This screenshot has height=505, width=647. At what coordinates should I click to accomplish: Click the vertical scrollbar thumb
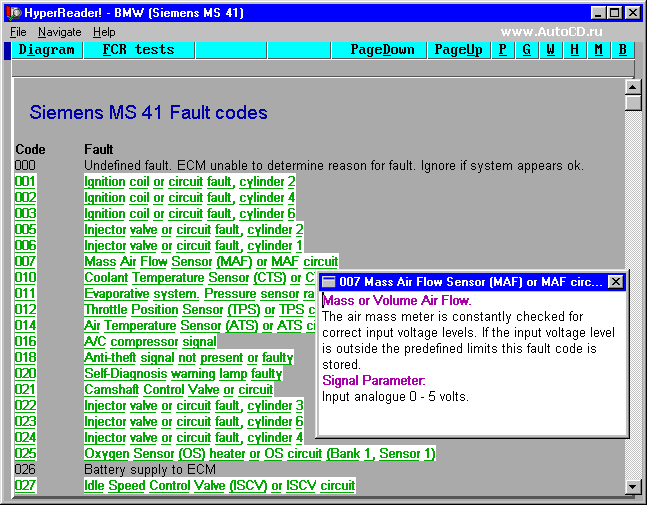pyautogui.click(x=633, y=102)
